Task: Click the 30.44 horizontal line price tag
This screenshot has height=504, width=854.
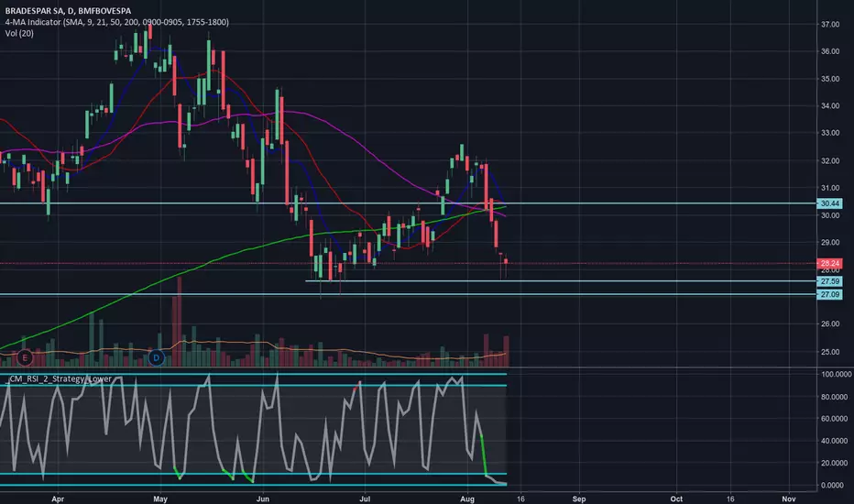Action: pyautogui.click(x=829, y=203)
